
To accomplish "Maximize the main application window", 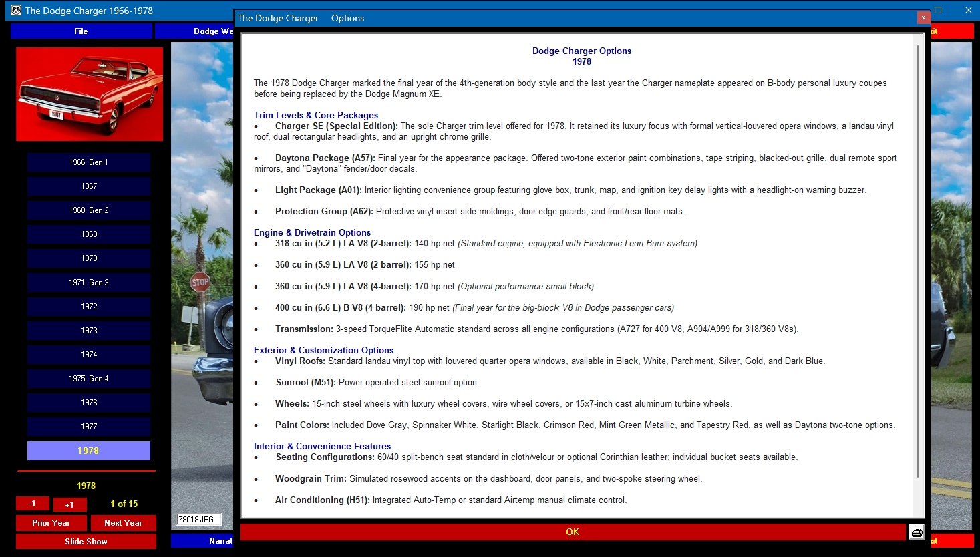I will click(x=938, y=10).
